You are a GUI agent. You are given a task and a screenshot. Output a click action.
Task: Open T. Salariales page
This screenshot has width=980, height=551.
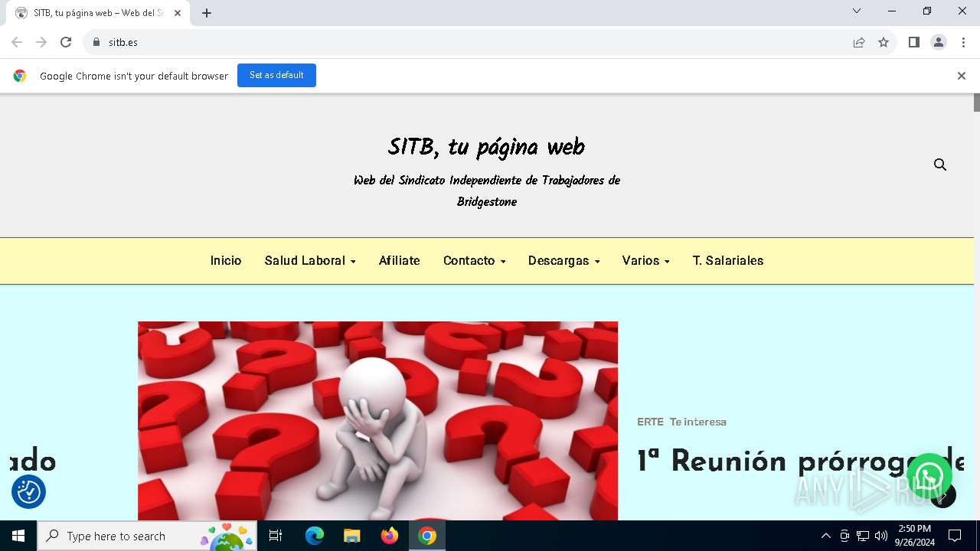click(x=728, y=261)
